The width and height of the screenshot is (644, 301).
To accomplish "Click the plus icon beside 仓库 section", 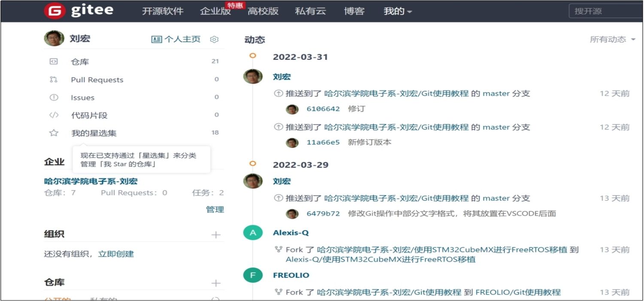I will (x=216, y=283).
